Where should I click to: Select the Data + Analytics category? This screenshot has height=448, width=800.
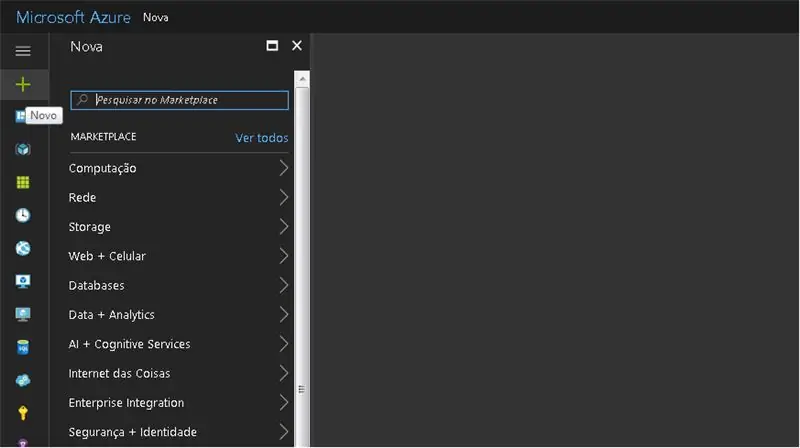[179, 315]
